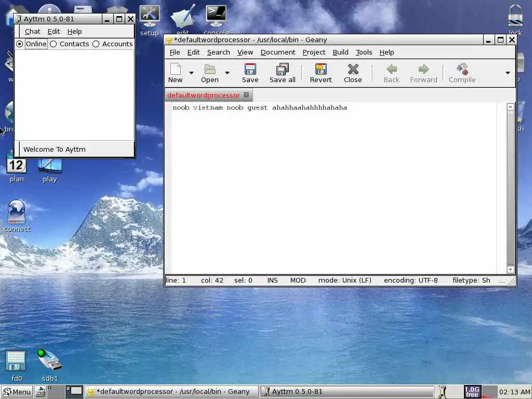The width and height of the screenshot is (532, 399).
Task: Open the Help menu in Ayttm
Action: coord(74,32)
